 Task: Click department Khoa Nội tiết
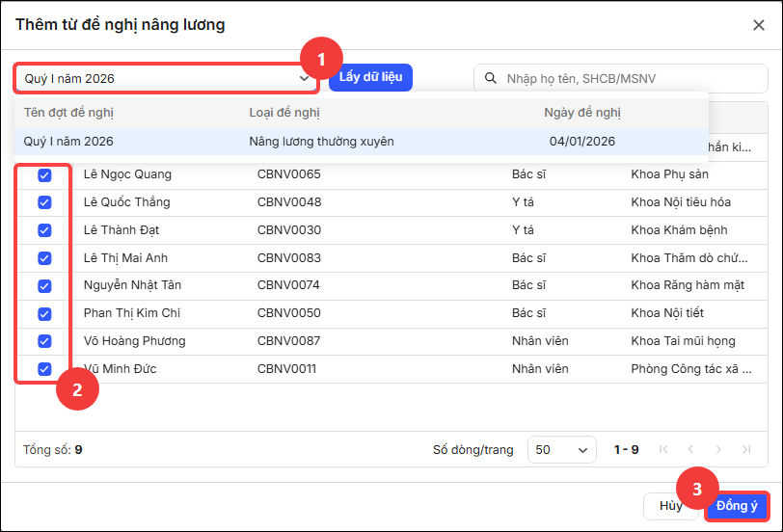(x=667, y=313)
